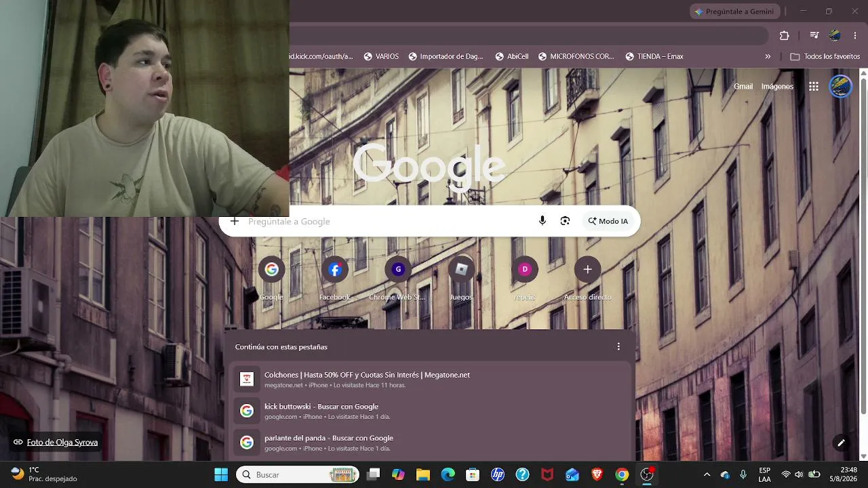Switch to Google Chrome on the taskbar

[622, 474]
